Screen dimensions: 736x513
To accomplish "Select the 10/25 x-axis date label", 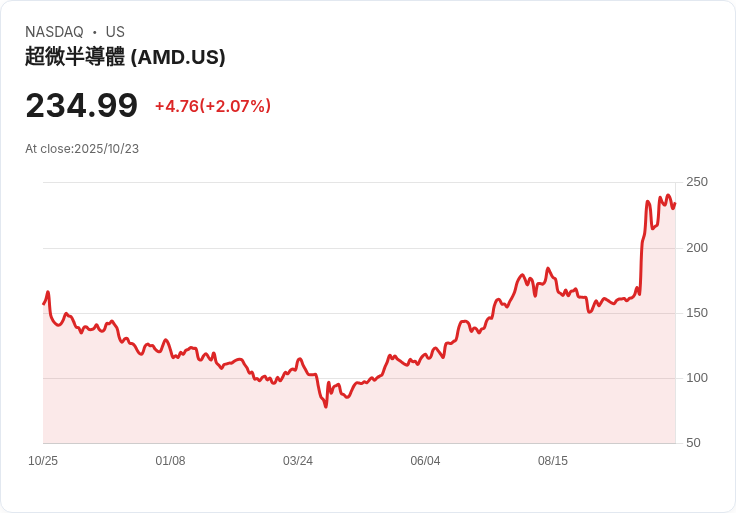I will coord(43,461).
